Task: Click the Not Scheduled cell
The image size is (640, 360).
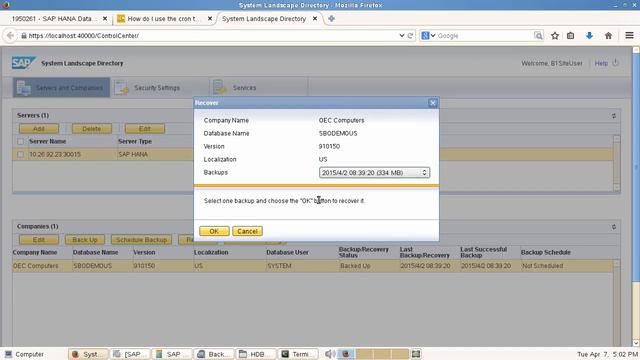Action: pos(543,266)
